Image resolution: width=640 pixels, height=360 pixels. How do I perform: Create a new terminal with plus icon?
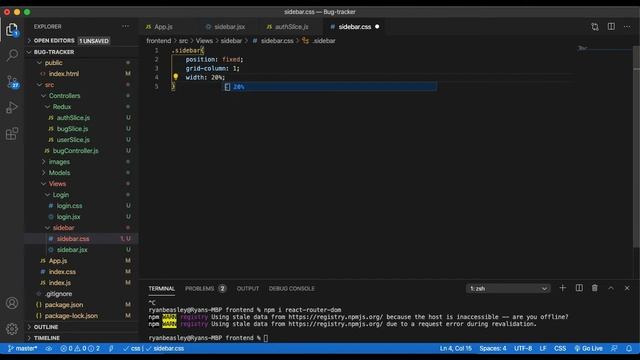pyautogui.click(x=562, y=288)
